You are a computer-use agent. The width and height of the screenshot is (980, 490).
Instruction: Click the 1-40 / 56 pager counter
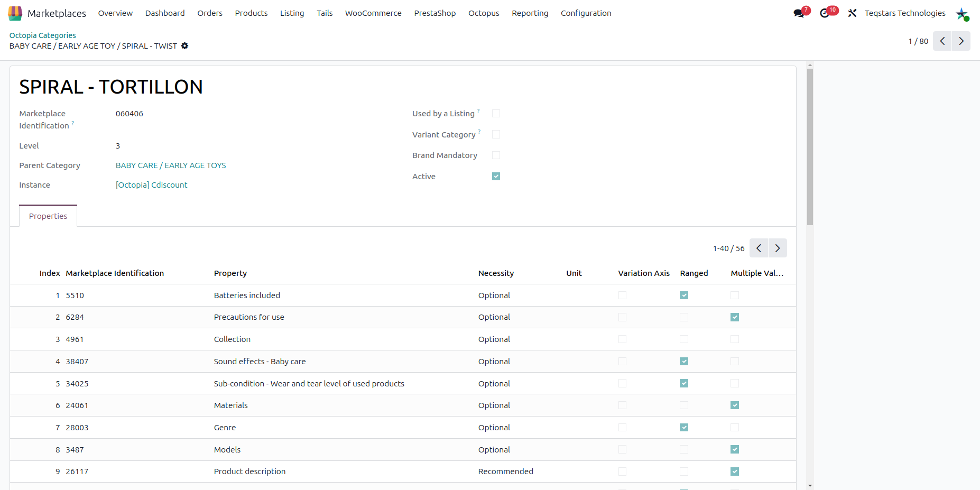pyautogui.click(x=728, y=248)
